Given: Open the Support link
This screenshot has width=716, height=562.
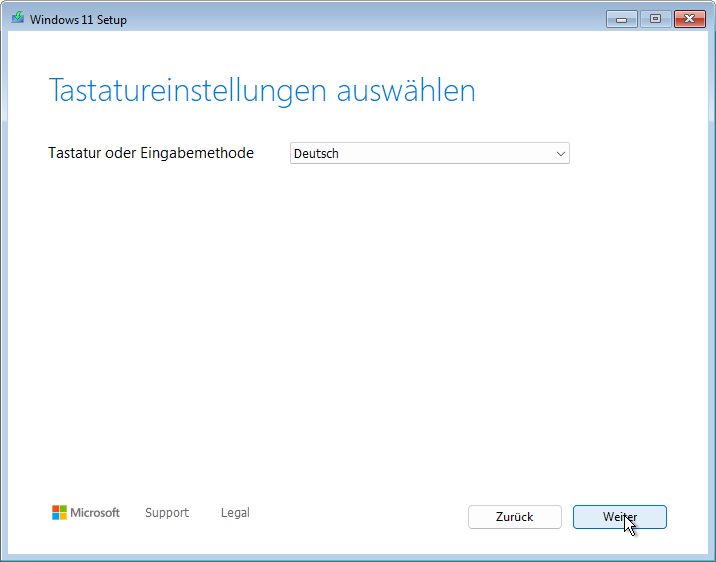Looking at the screenshot, I should pyautogui.click(x=166, y=513).
